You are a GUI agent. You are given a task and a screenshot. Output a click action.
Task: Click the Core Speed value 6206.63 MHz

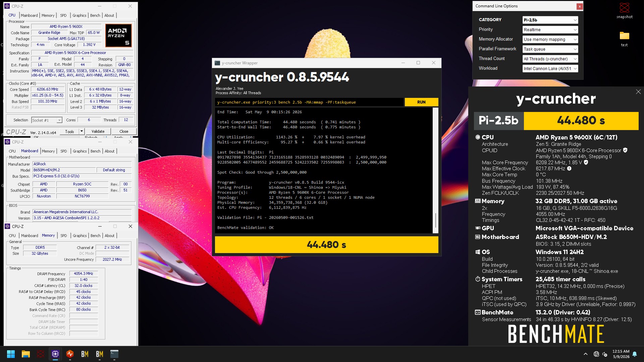(48, 89)
